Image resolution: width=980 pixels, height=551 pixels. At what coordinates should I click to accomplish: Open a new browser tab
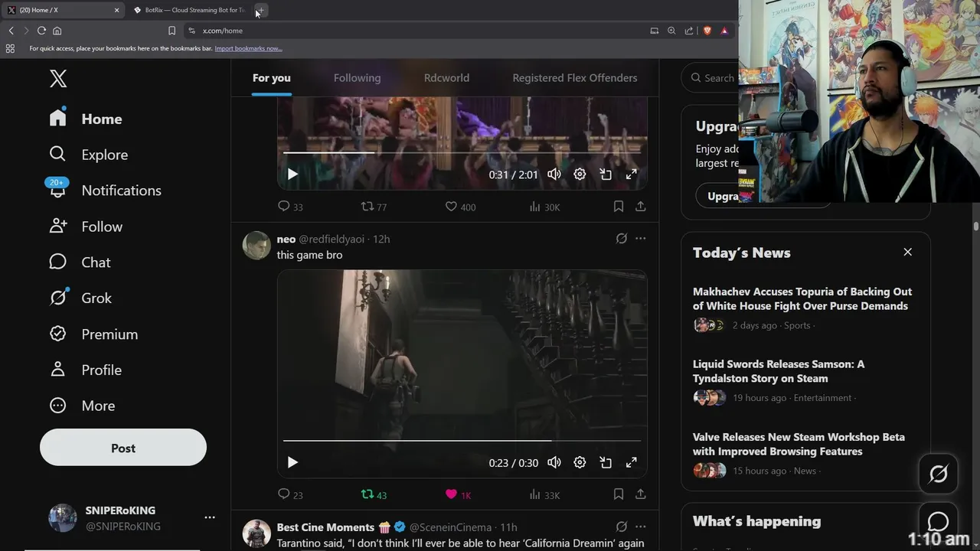pyautogui.click(x=260, y=11)
